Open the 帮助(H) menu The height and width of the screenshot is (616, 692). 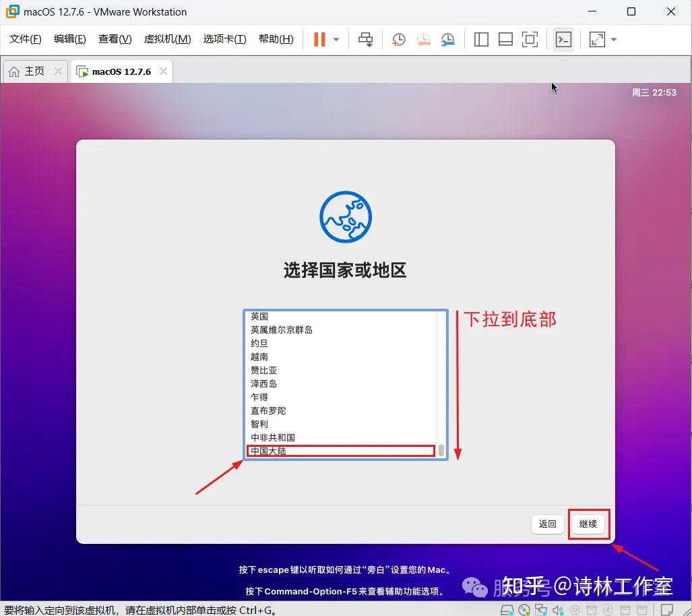276,39
